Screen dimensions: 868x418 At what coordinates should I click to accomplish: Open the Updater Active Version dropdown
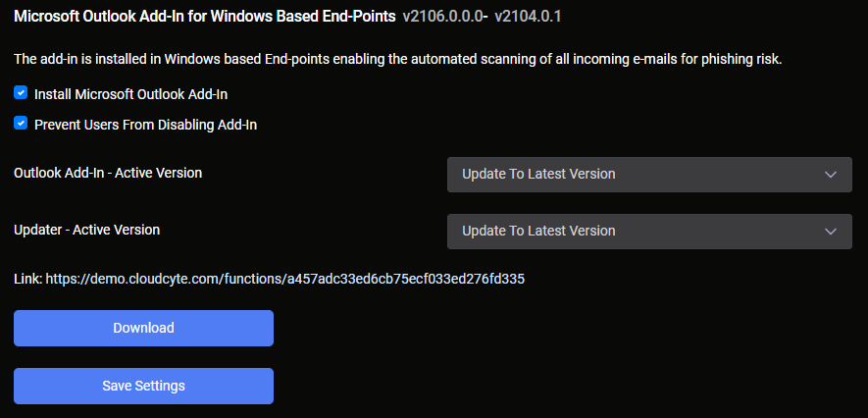click(648, 232)
